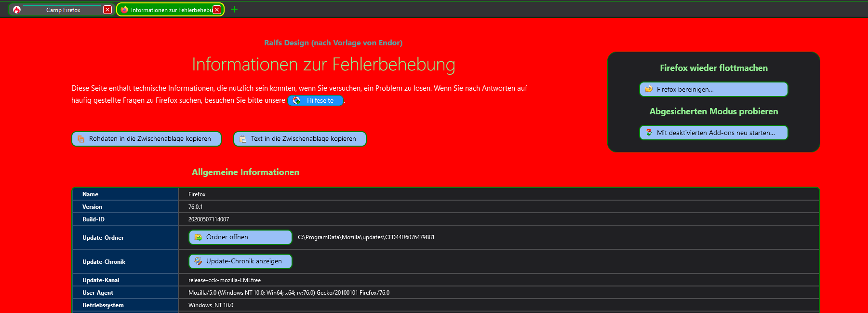Click the refresh icon on Firefox bereinigen

point(649,89)
